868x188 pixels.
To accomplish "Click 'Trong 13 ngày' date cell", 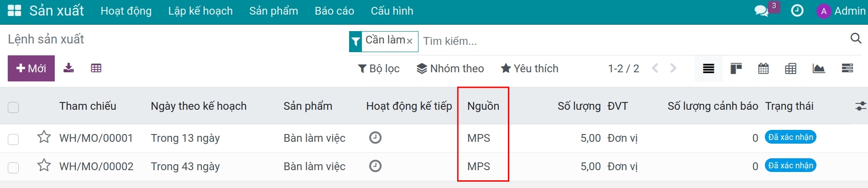I will point(185,138).
